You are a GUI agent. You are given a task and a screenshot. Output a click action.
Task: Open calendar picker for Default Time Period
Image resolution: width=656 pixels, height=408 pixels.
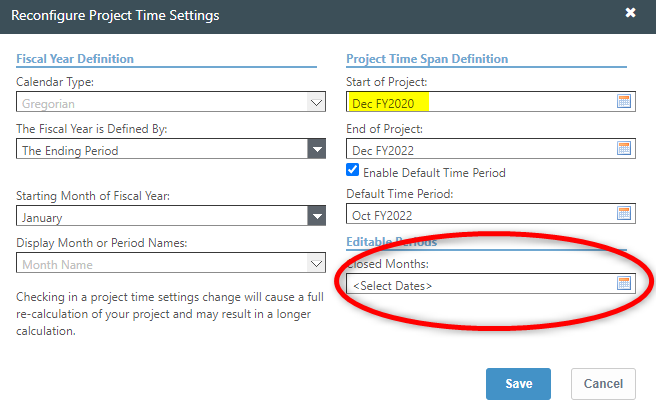[624, 214]
